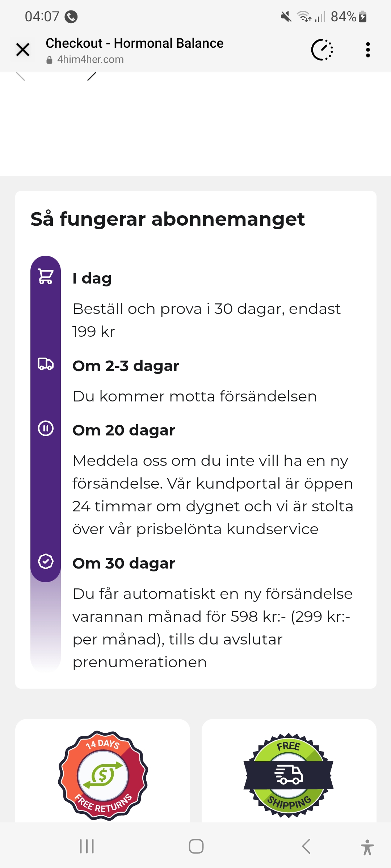Image resolution: width=391 pixels, height=868 pixels.
Task: Tap the Free Shipping badge
Action: [289, 775]
